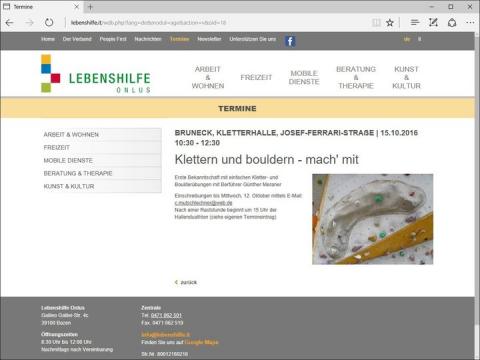Open browser more actions ellipsis
Image resolution: width=480 pixels, height=360 pixels.
(x=470, y=23)
